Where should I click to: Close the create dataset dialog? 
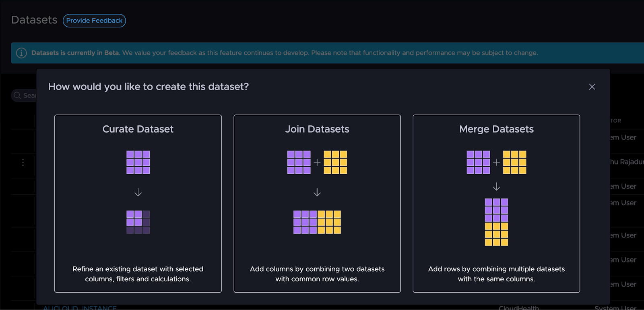[x=592, y=87]
